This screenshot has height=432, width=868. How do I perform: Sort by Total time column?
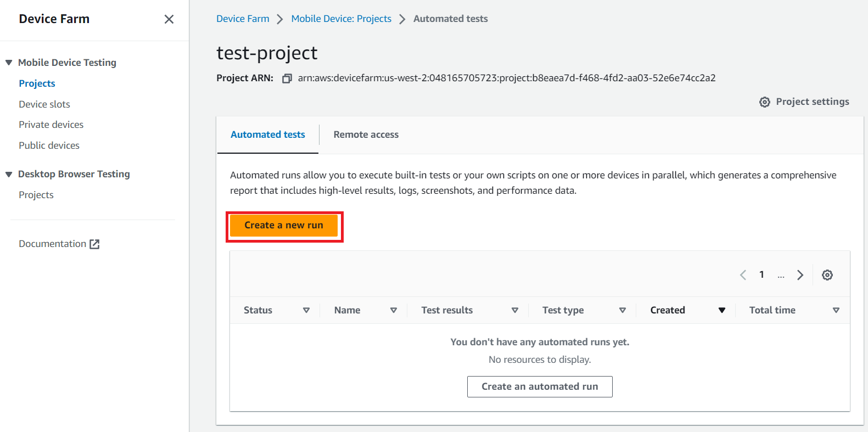pos(836,310)
